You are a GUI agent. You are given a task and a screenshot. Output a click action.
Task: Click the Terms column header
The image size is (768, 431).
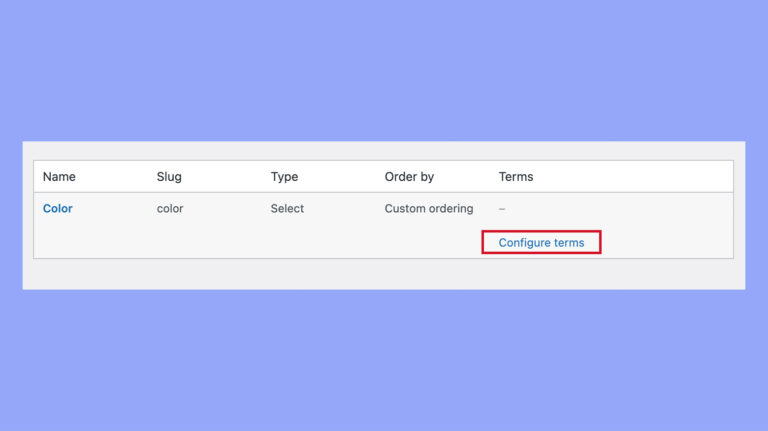pyautogui.click(x=516, y=177)
